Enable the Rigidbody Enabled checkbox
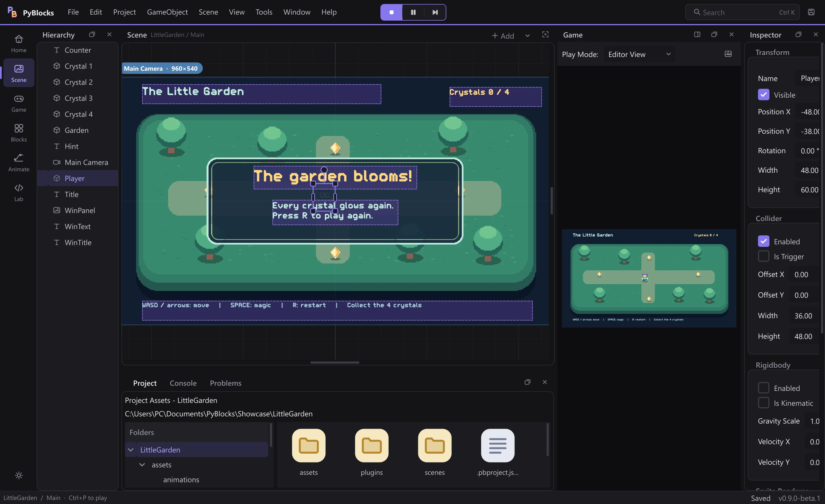 click(x=764, y=388)
